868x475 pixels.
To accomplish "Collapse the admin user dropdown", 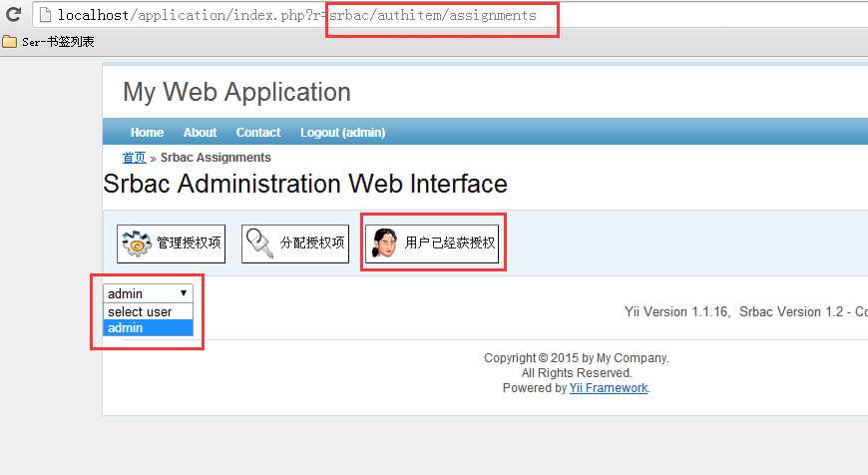I will tap(148, 293).
